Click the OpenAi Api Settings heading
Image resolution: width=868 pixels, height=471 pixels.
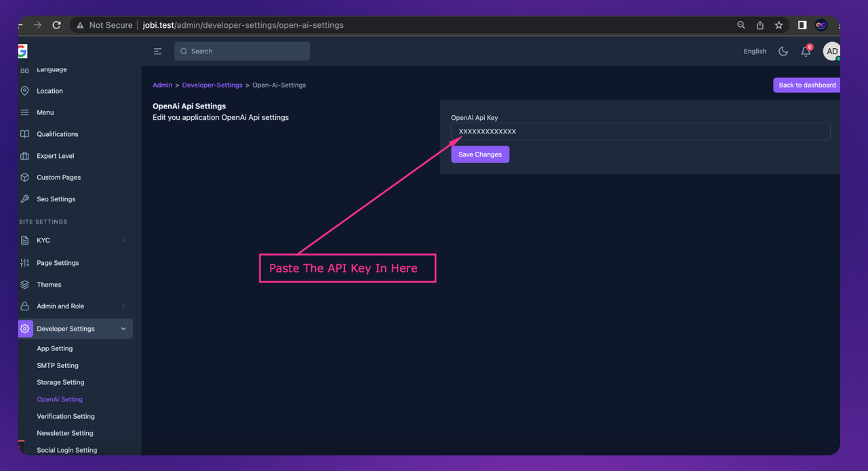[189, 106]
